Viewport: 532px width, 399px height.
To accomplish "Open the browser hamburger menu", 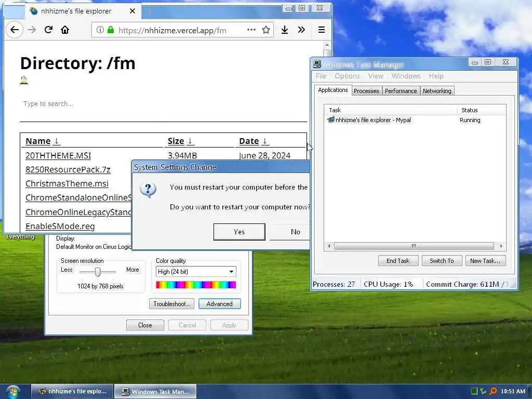I will (x=321, y=30).
